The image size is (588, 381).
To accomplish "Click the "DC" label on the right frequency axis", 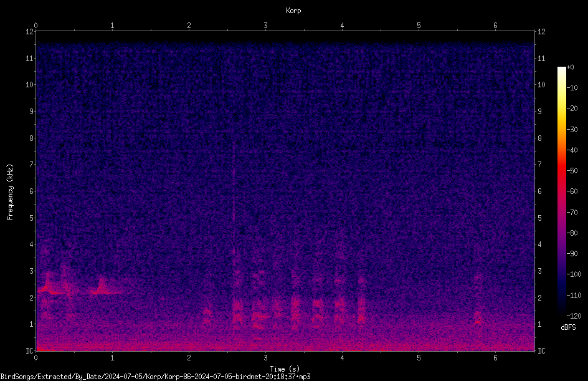I will pos(541,350).
